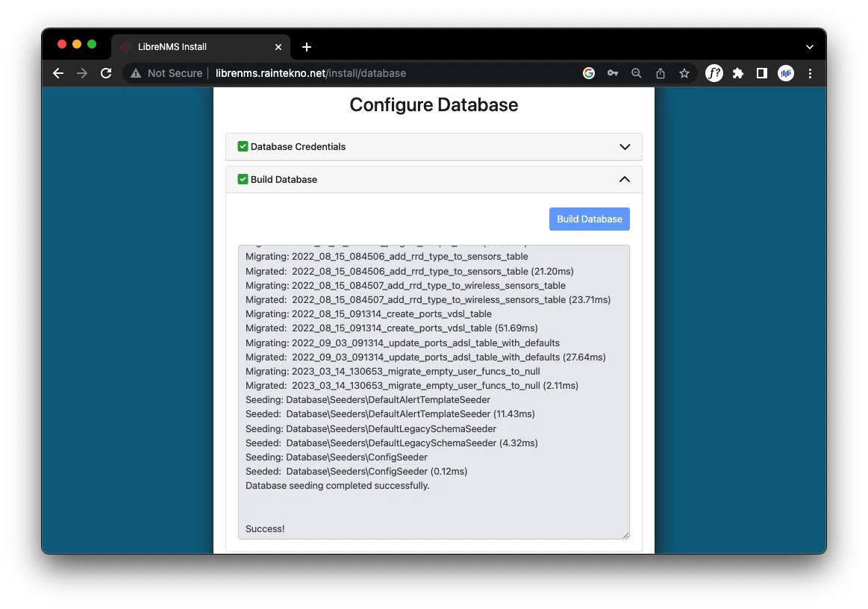The height and width of the screenshot is (609, 868).
Task: Click the Not Secure site warning
Action: coord(166,73)
